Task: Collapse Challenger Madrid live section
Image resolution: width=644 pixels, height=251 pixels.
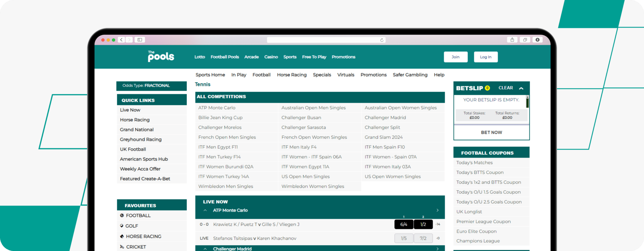Action: 205,249
